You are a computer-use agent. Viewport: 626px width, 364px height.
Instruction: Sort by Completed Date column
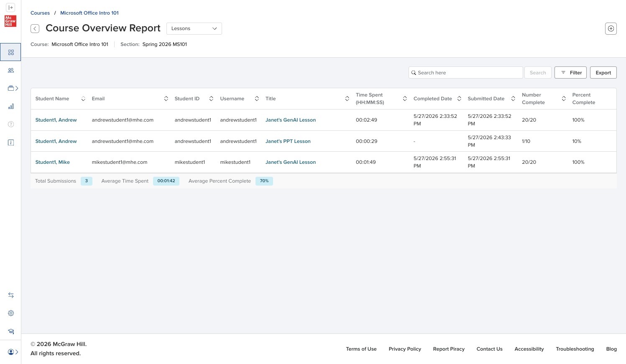point(459,99)
